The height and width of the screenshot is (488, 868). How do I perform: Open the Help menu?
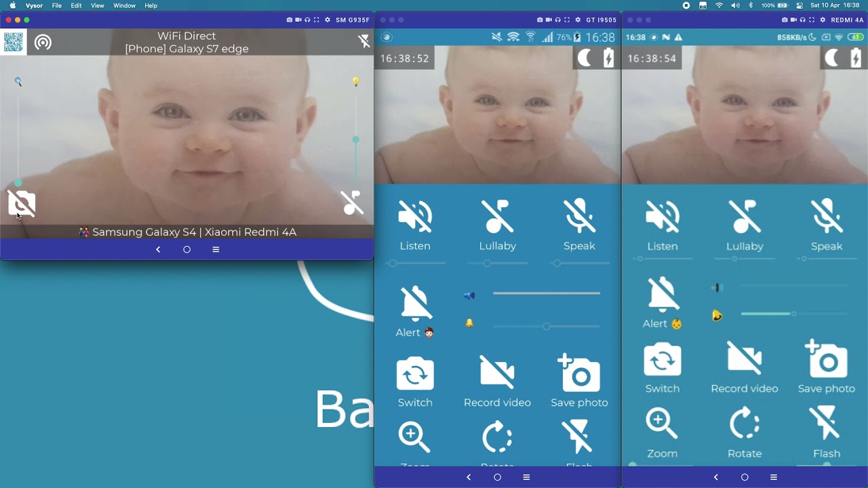(151, 5)
